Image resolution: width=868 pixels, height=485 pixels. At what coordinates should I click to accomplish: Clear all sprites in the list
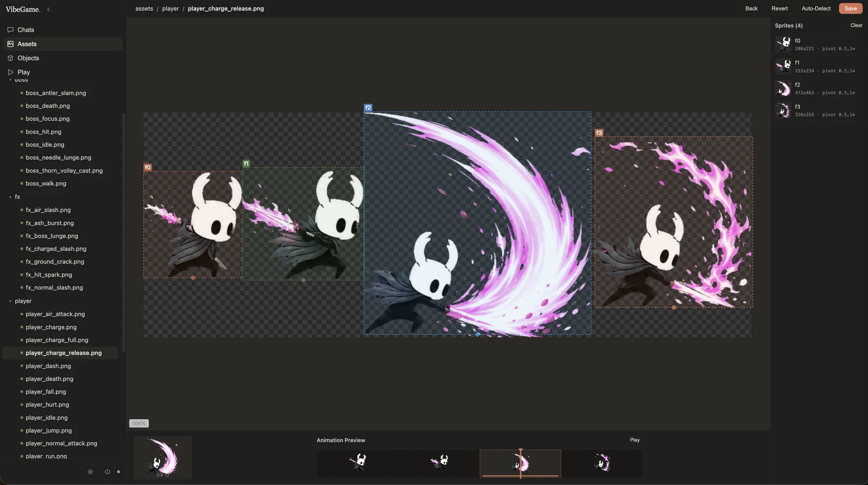click(856, 26)
